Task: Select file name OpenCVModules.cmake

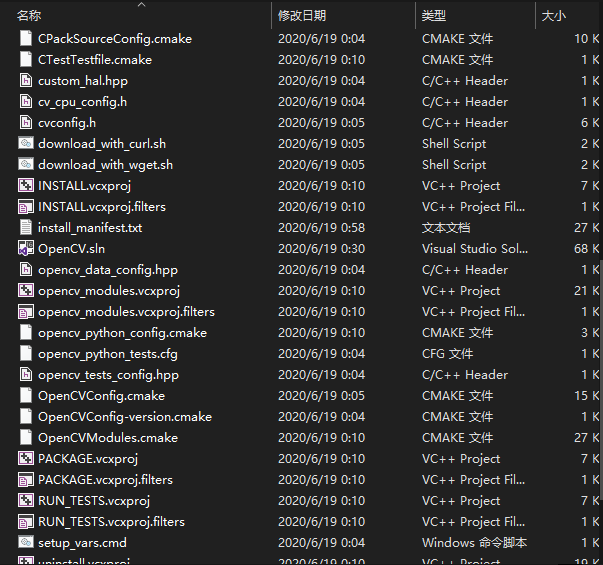Action: pyautogui.click(x=108, y=438)
